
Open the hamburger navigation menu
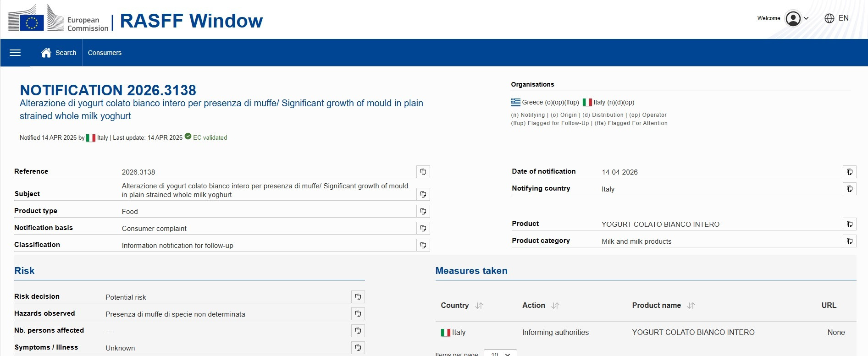coord(15,53)
